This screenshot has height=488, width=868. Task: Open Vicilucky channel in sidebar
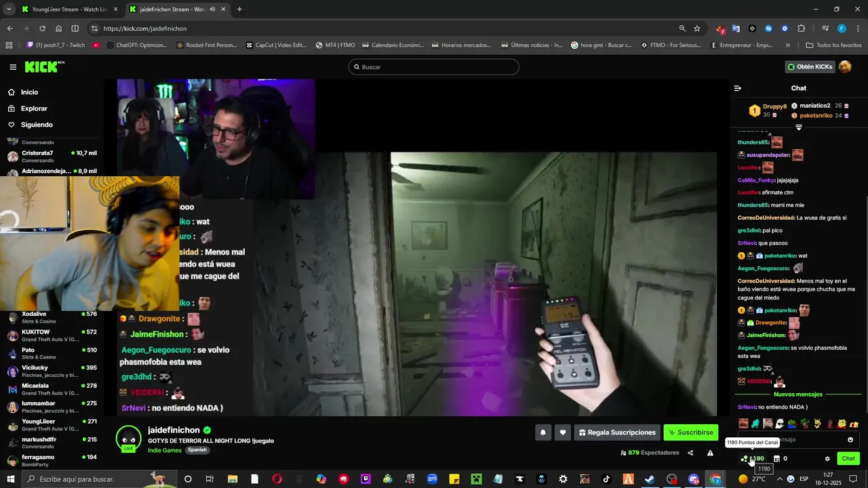click(53, 371)
